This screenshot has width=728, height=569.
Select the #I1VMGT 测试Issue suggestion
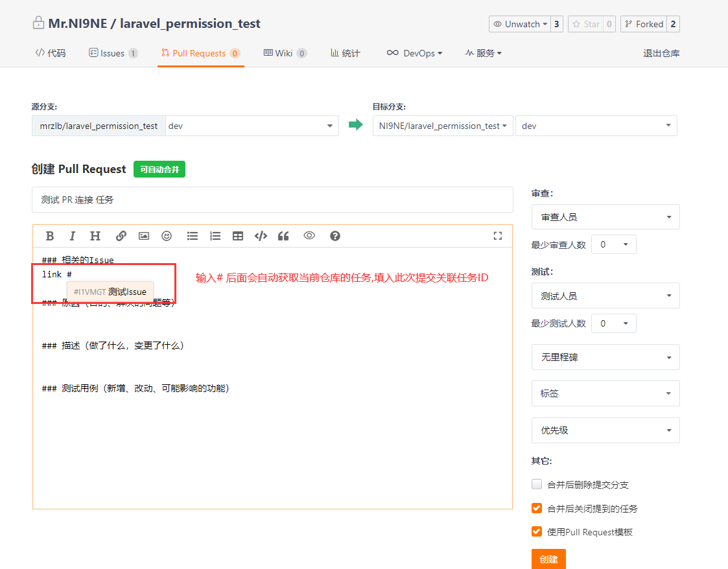(110, 292)
